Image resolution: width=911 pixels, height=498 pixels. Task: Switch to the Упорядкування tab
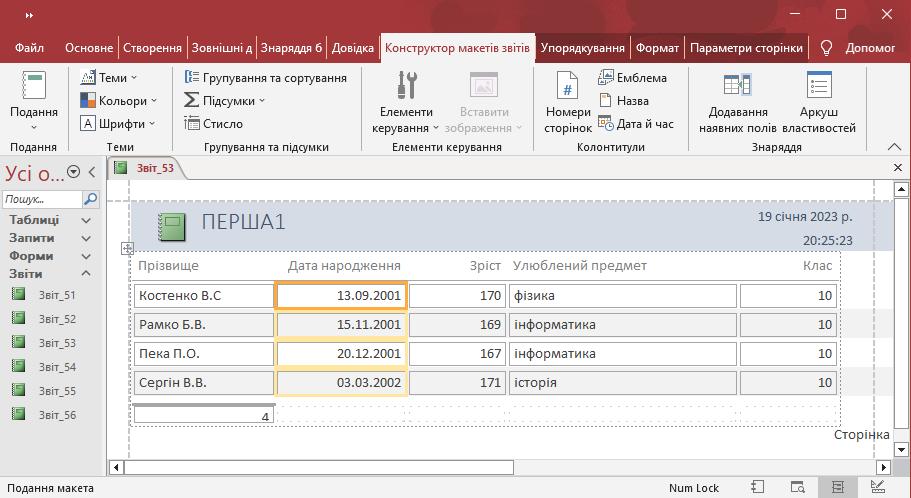coord(582,48)
